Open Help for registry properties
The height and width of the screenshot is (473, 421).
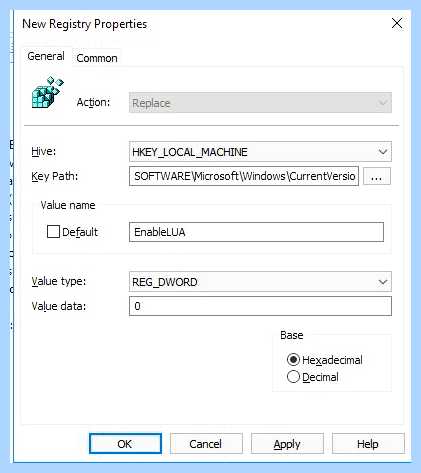[368, 444]
